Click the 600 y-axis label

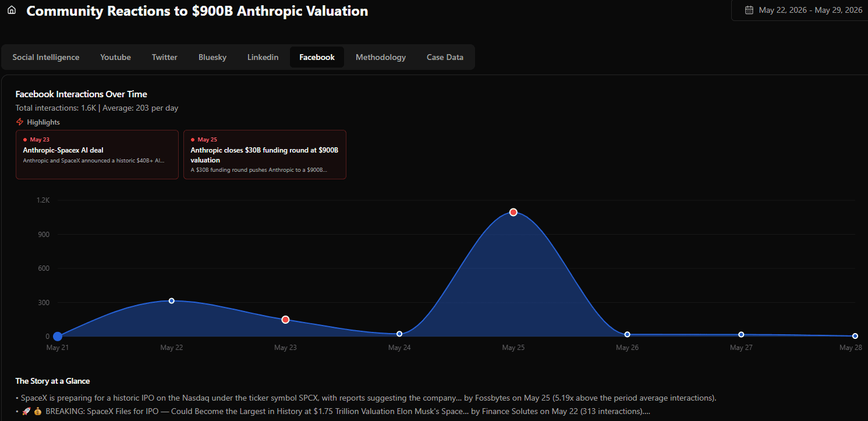[x=44, y=268]
